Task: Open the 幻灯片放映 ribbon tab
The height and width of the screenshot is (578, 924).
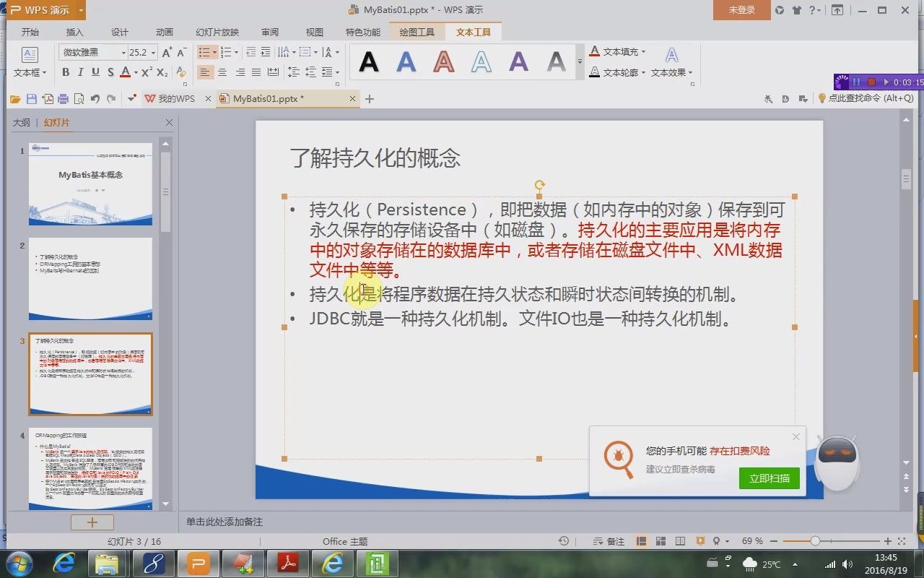Action: [218, 32]
